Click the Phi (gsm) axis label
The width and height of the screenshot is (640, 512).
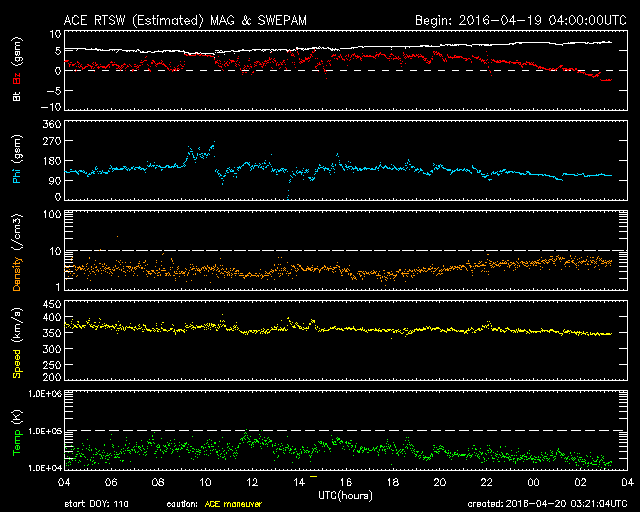[x=17, y=159]
